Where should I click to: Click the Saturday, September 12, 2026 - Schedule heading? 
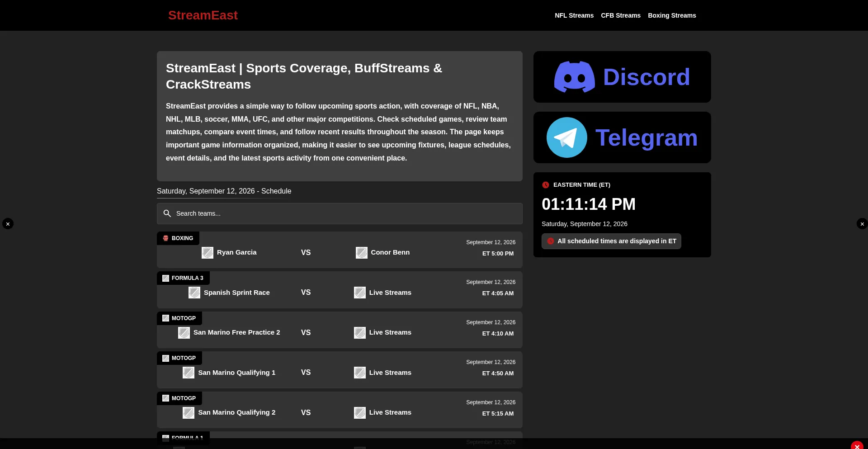(x=224, y=191)
